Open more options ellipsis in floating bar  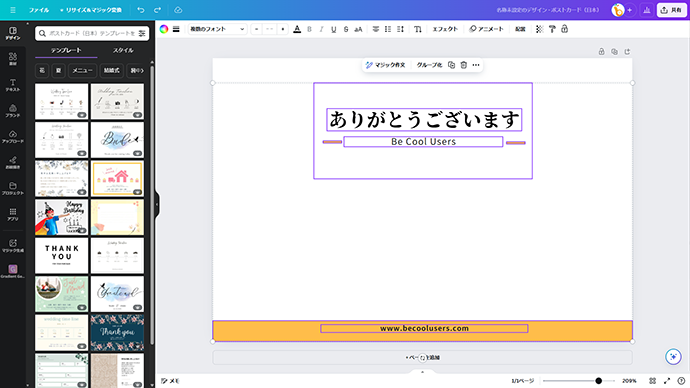coord(476,65)
